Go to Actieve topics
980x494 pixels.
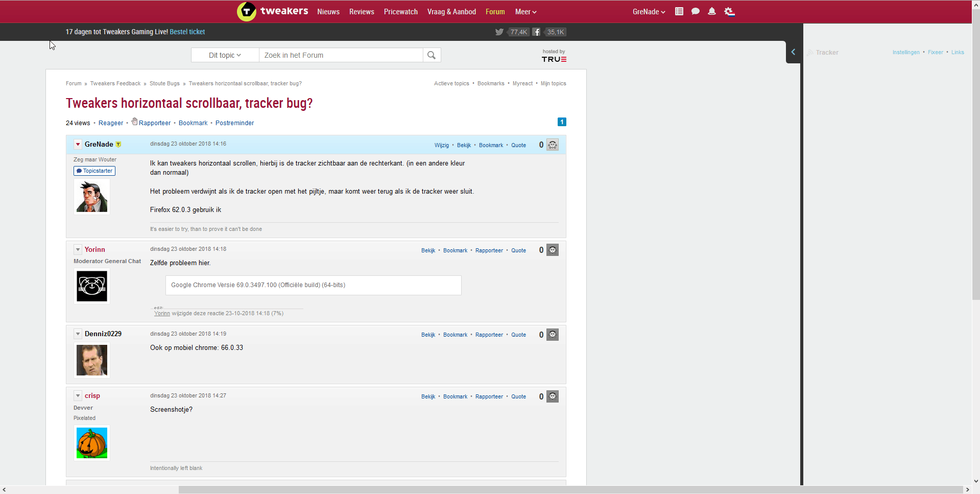pyautogui.click(x=451, y=83)
